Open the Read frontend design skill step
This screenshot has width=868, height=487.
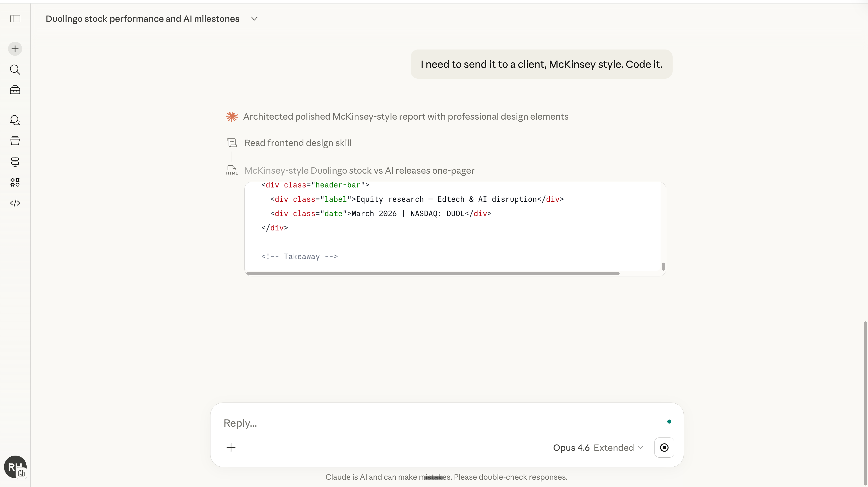pos(298,143)
